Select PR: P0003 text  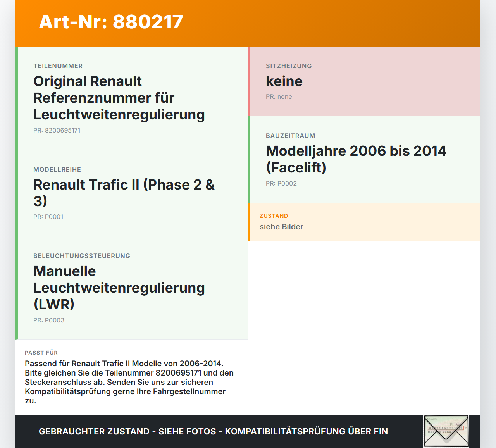tap(49, 320)
